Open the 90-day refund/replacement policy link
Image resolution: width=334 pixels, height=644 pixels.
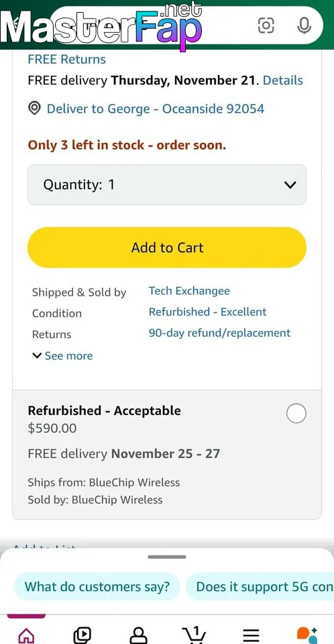(x=219, y=333)
